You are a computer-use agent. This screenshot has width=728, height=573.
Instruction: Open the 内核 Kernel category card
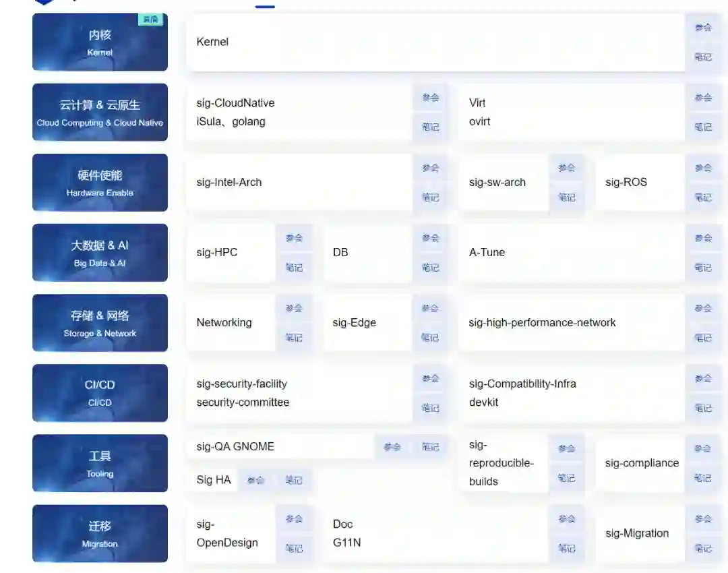[100, 42]
